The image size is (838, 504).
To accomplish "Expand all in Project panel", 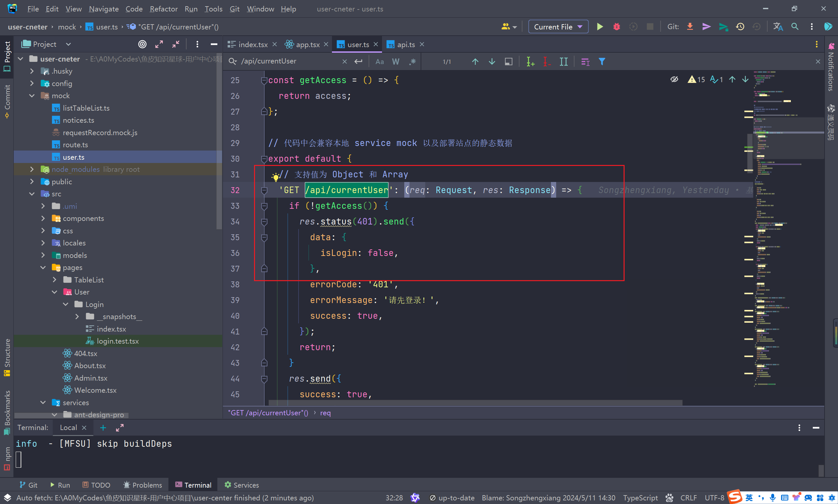I will pos(159,44).
